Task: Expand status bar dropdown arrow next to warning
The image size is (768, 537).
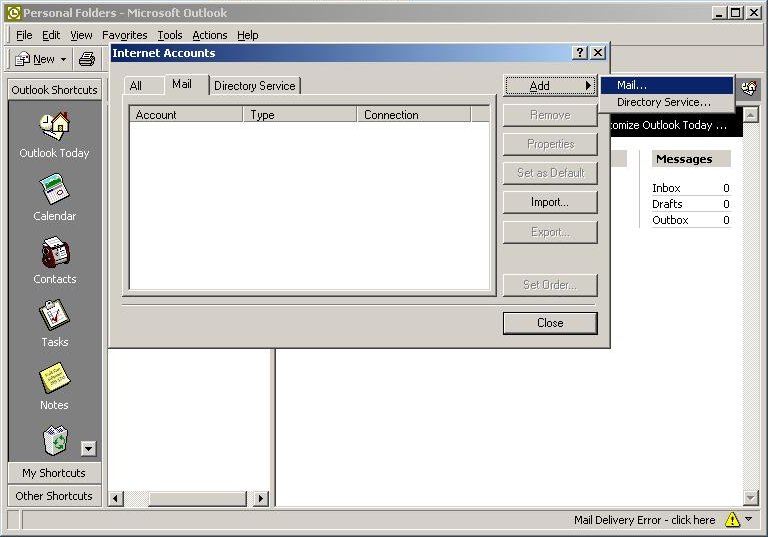Action: pos(749,520)
